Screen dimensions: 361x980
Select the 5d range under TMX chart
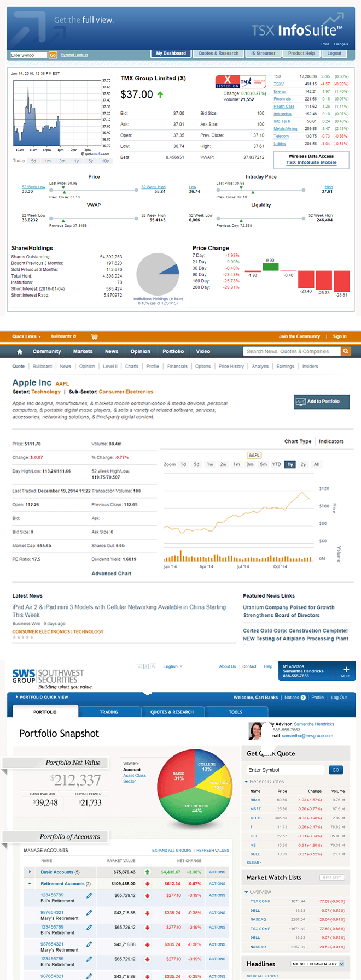[33, 161]
